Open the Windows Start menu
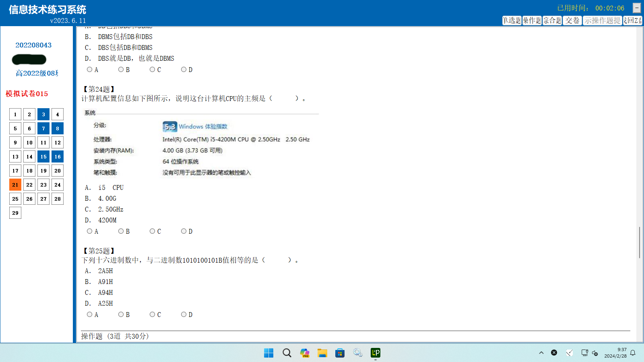The image size is (644, 362). [268, 353]
